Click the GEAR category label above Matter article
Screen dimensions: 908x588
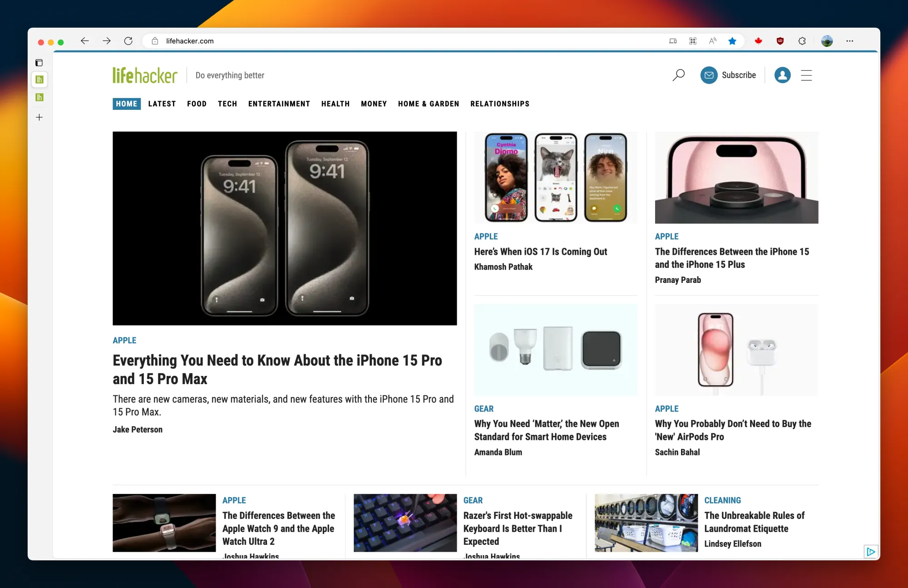[x=484, y=409]
